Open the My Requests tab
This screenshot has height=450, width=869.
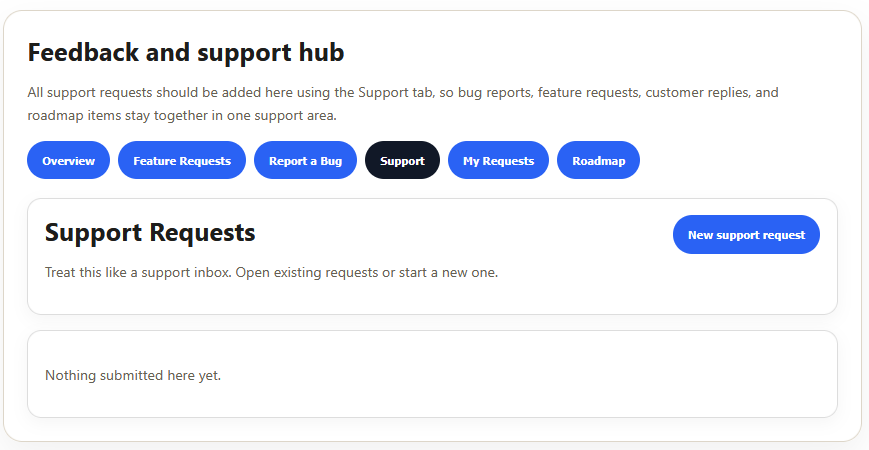[x=498, y=160]
